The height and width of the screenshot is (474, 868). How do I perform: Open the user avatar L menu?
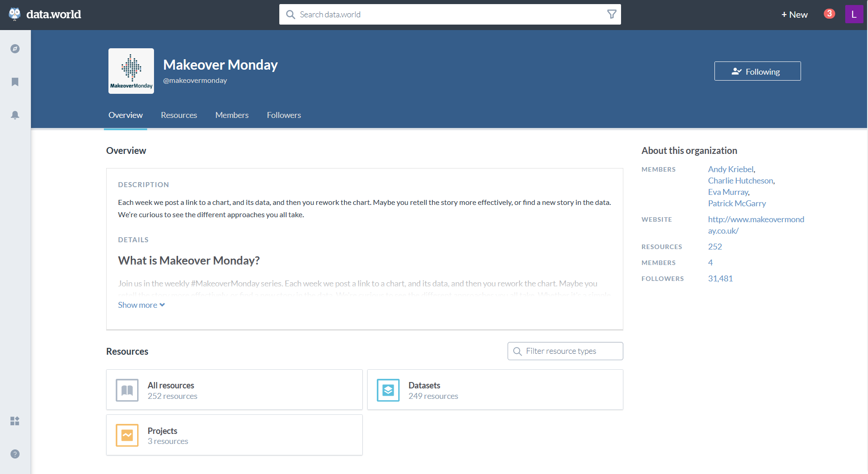point(854,14)
